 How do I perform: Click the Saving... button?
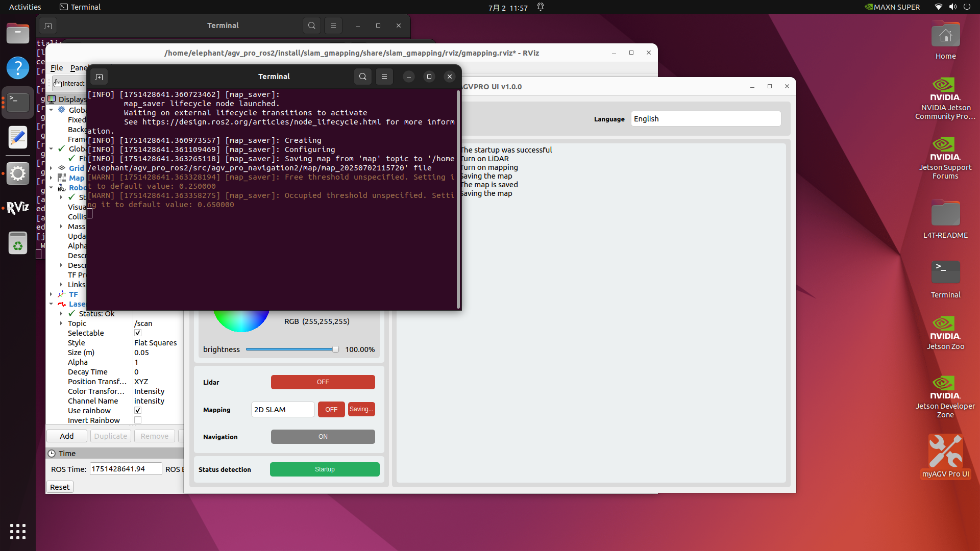point(361,410)
